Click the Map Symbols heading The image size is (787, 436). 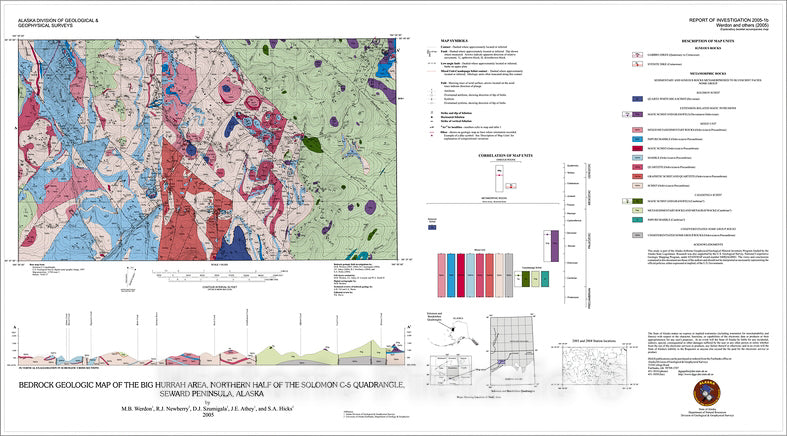click(457, 41)
